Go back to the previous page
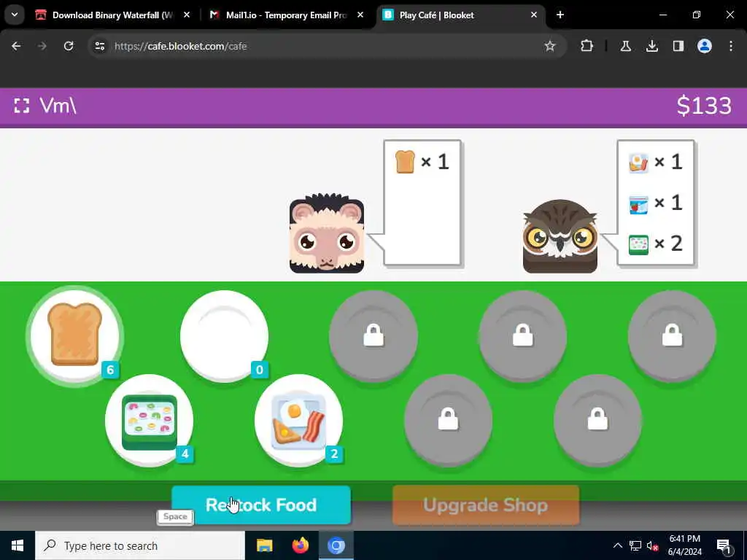The image size is (747, 560). coord(16,46)
